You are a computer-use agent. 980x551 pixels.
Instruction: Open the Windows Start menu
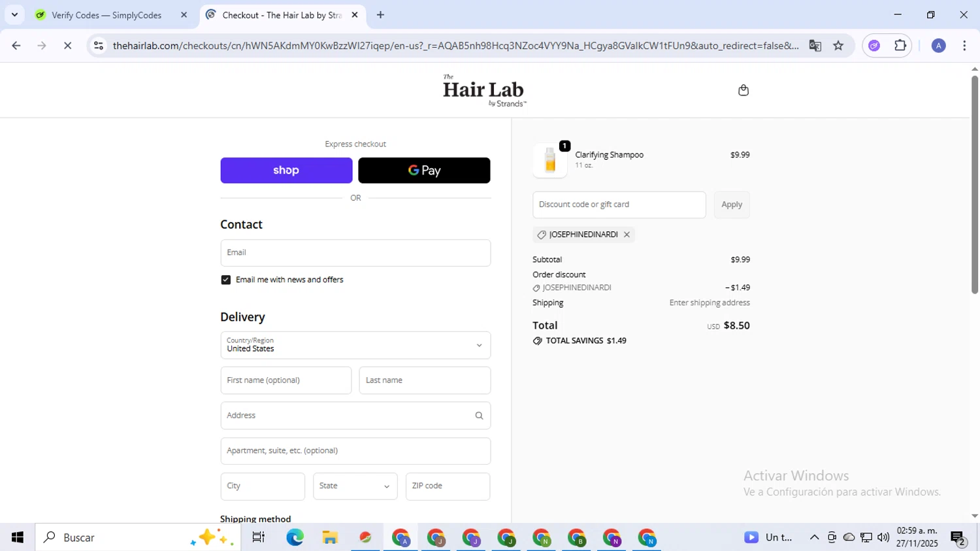(18, 537)
